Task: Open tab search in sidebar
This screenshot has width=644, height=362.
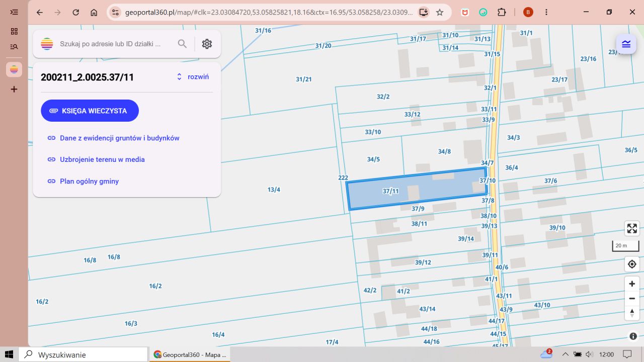Action: [14, 47]
